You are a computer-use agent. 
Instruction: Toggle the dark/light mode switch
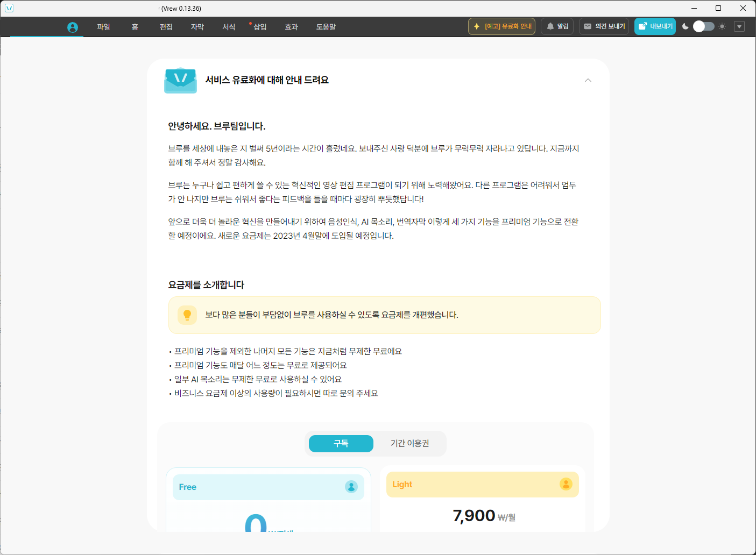point(704,26)
